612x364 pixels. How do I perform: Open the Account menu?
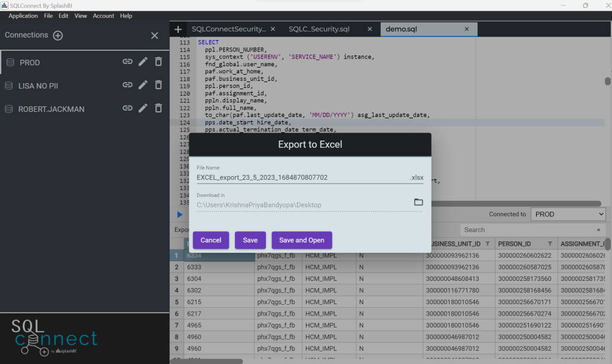[103, 16]
